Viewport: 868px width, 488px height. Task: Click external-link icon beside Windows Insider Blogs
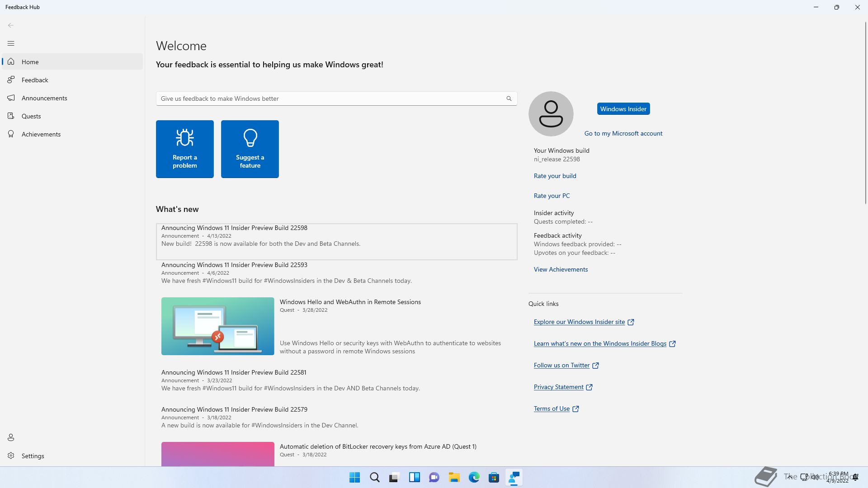click(x=672, y=344)
